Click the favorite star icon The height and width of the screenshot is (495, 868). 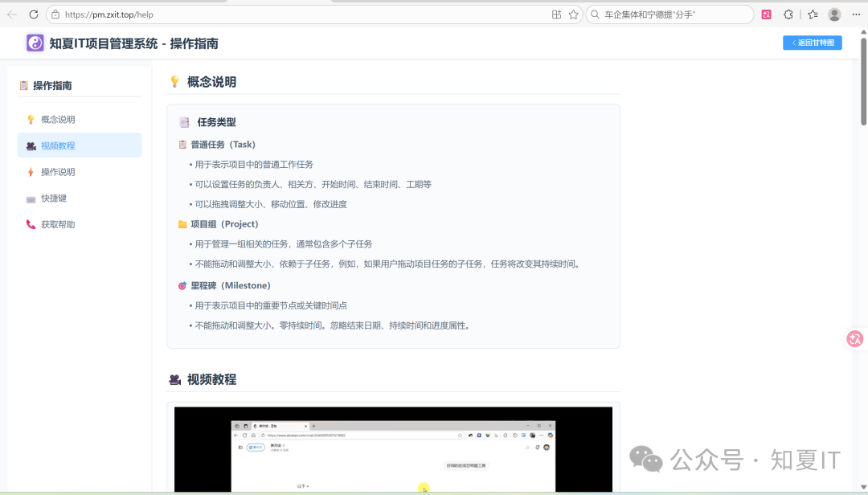(574, 15)
